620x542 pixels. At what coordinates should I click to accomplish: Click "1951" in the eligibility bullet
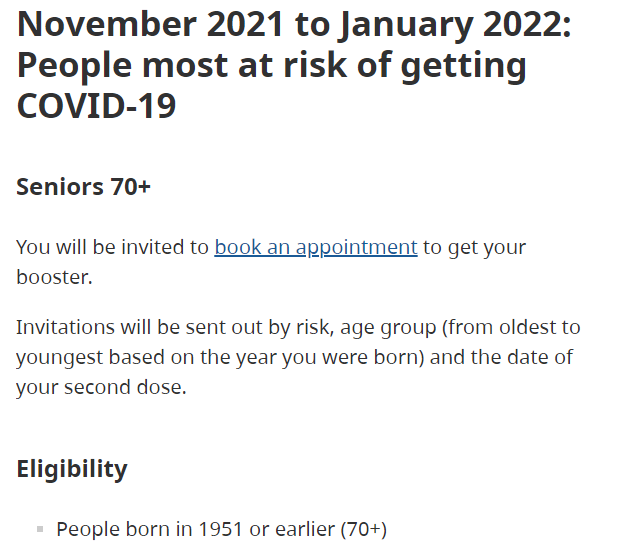pyautogui.click(x=220, y=529)
